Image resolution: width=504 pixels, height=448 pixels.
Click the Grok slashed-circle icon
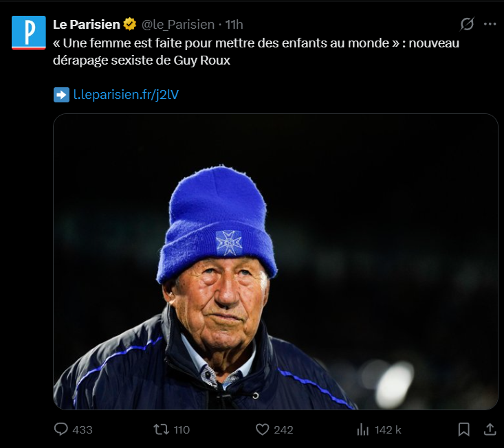point(467,24)
